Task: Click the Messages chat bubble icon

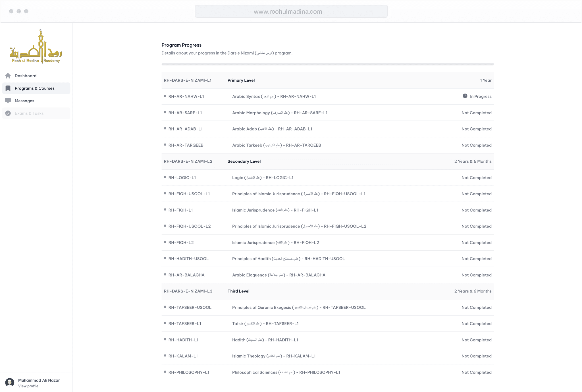Action: (x=8, y=101)
